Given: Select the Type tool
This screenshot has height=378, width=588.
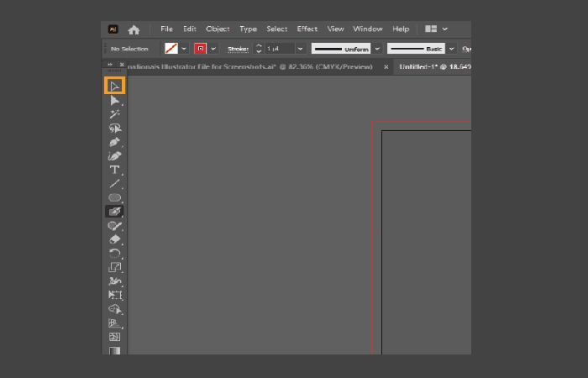Looking at the screenshot, I should (115, 170).
